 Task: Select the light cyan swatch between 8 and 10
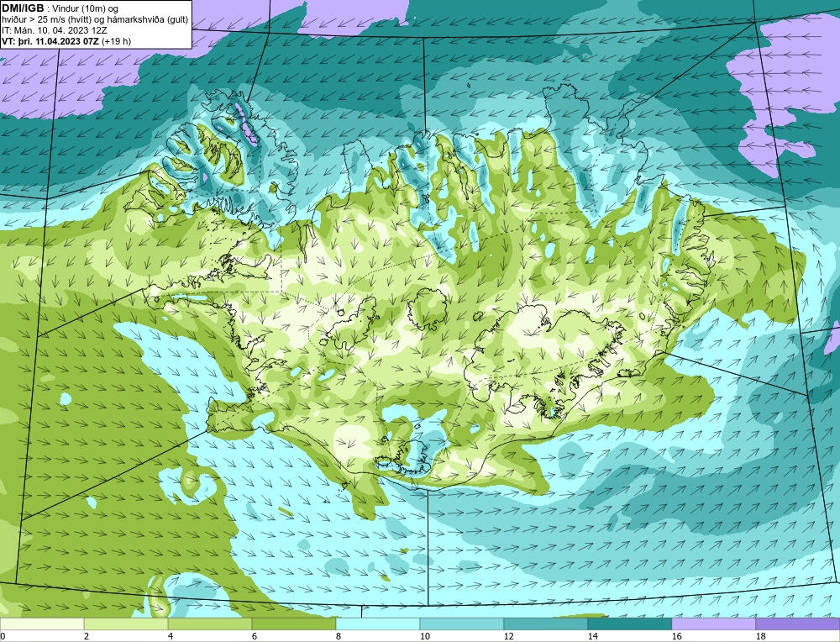pyautogui.click(x=378, y=624)
